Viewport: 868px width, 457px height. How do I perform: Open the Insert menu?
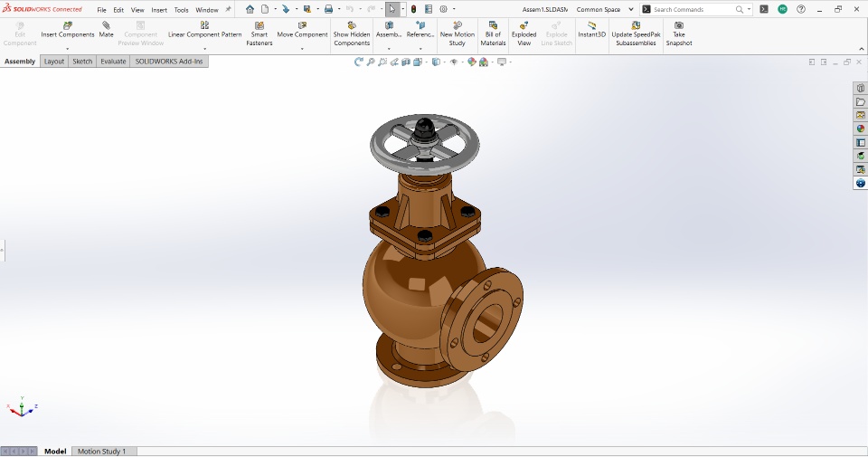pyautogui.click(x=159, y=10)
